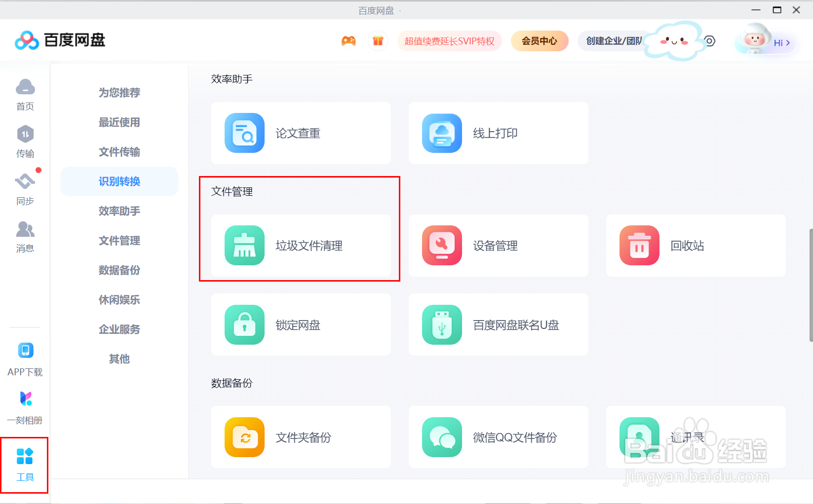Select 为您推荐 in category list
The height and width of the screenshot is (504, 813).
(x=119, y=93)
